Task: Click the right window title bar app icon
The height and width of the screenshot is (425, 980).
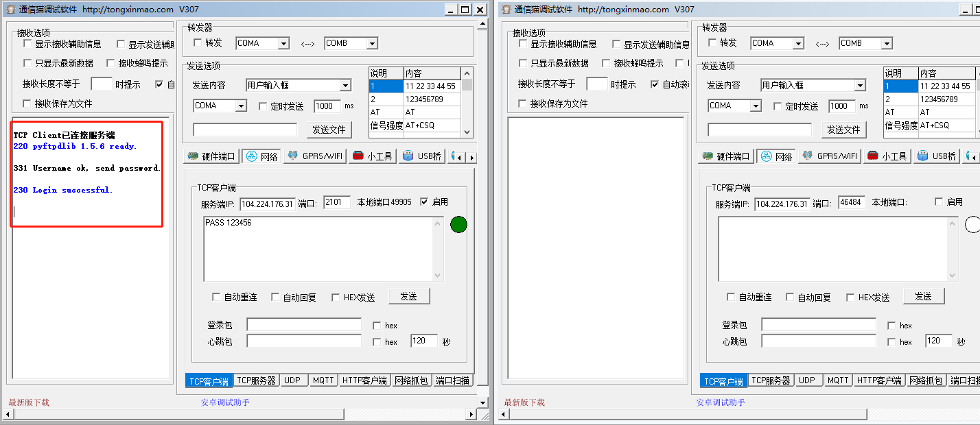Action: (x=506, y=10)
